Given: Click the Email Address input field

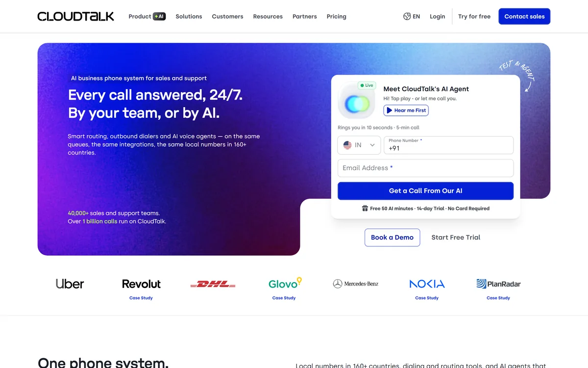Looking at the screenshot, I should pos(425,168).
